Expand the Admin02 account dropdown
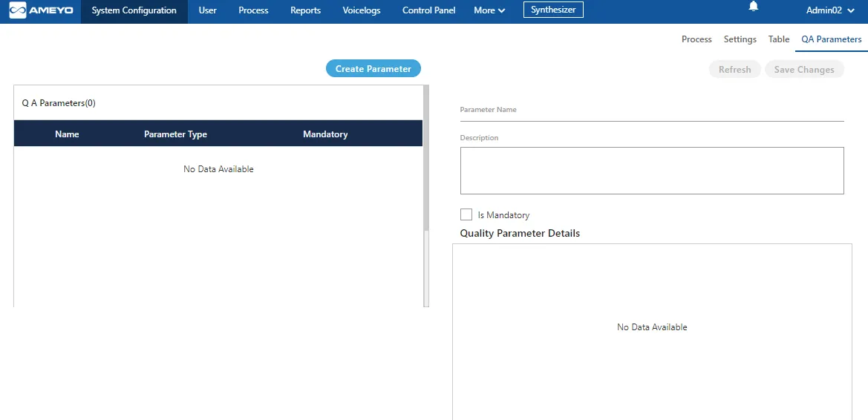 pyautogui.click(x=830, y=10)
